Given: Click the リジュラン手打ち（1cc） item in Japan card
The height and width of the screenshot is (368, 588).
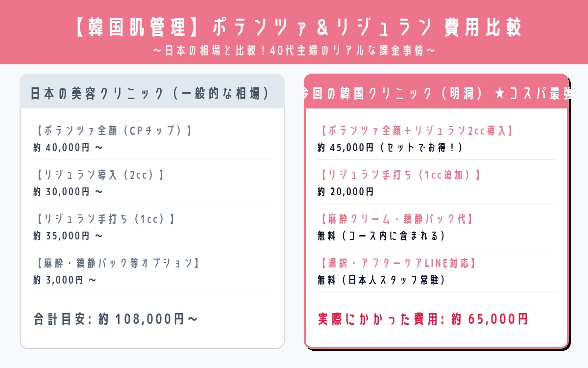Looking at the screenshot, I should tap(105, 219).
